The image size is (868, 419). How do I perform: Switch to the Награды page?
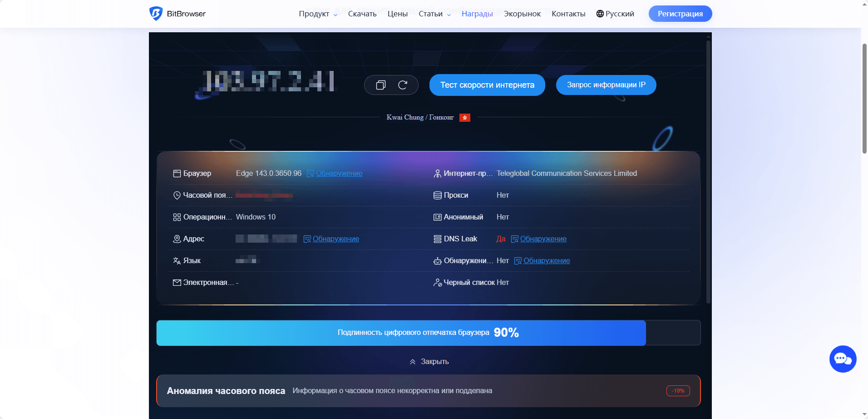[477, 14]
